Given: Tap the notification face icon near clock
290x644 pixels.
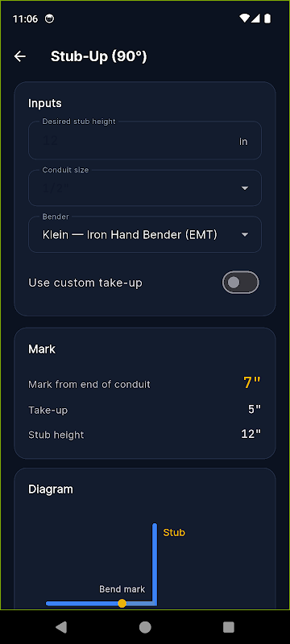Looking at the screenshot, I should point(49,19).
